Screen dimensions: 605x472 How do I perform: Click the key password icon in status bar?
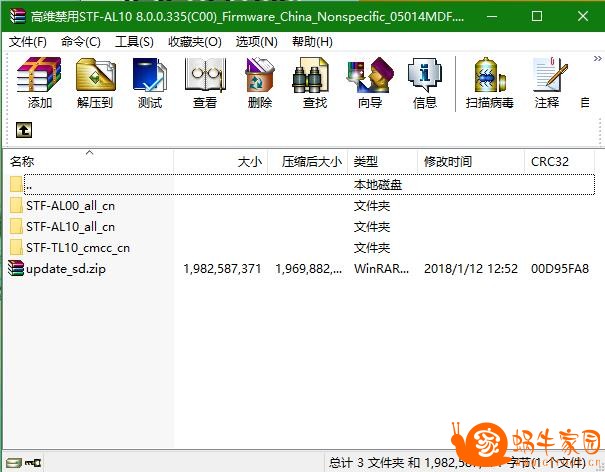point(33,462)
